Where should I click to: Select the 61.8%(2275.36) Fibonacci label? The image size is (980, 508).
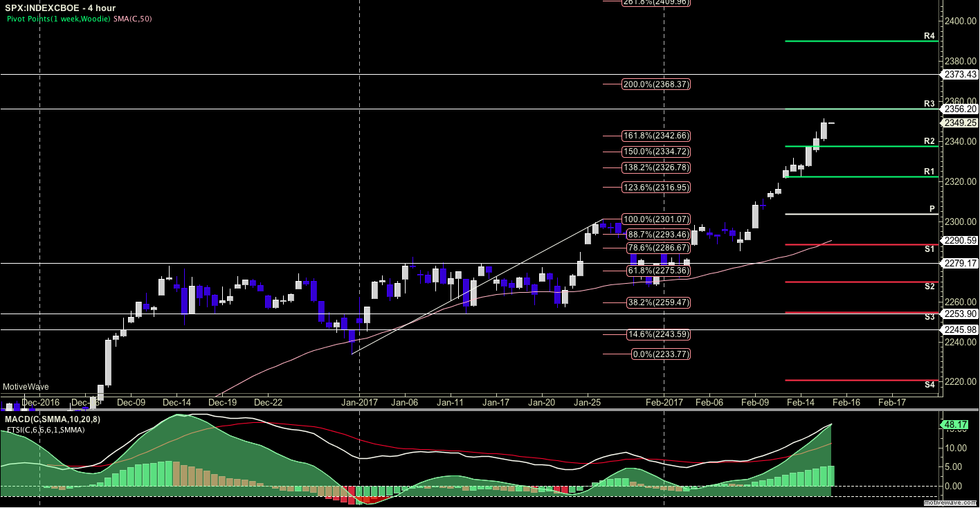658,271
